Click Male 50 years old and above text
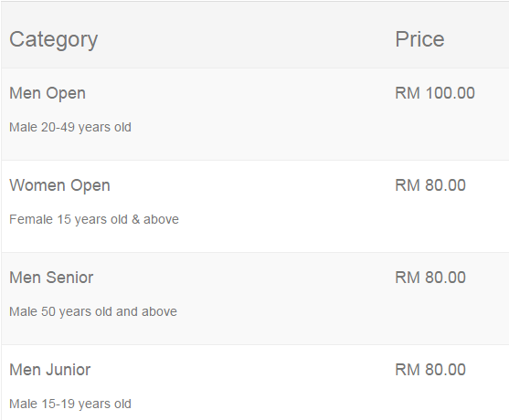The width and height of the screenshot is (509, 420). point(93,311)
